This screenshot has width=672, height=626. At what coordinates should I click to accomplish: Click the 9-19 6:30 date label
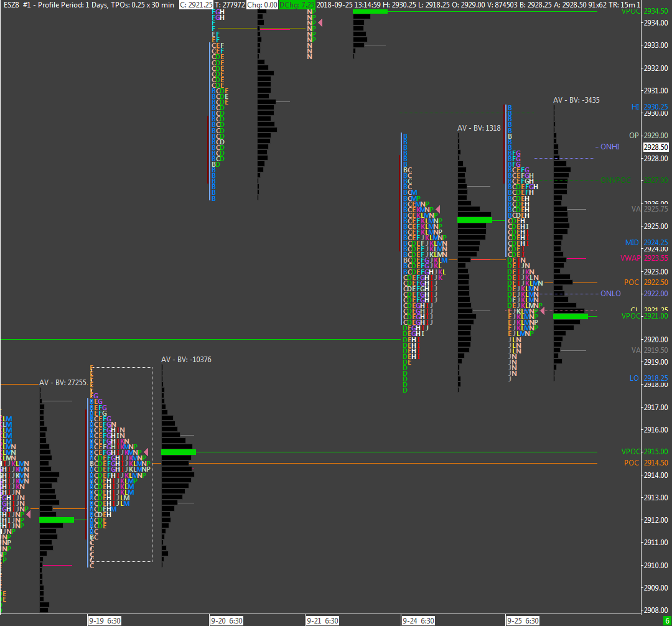105,621
